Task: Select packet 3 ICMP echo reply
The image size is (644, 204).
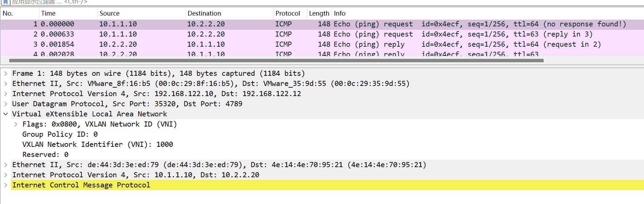Action: (322, 44)
